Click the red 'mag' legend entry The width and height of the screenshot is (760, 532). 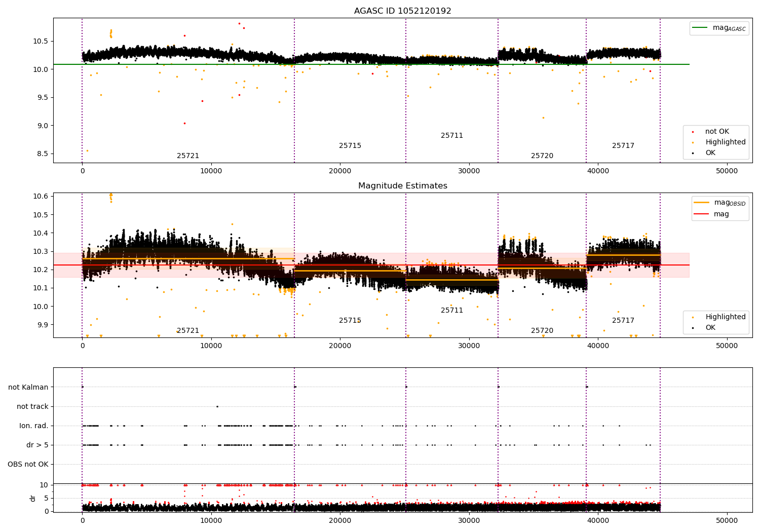click(711, 214)
